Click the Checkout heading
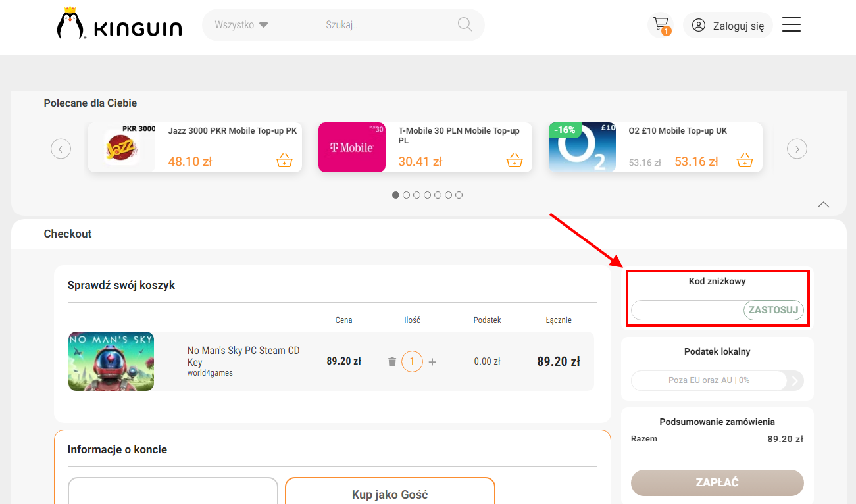 pos(68,234)
